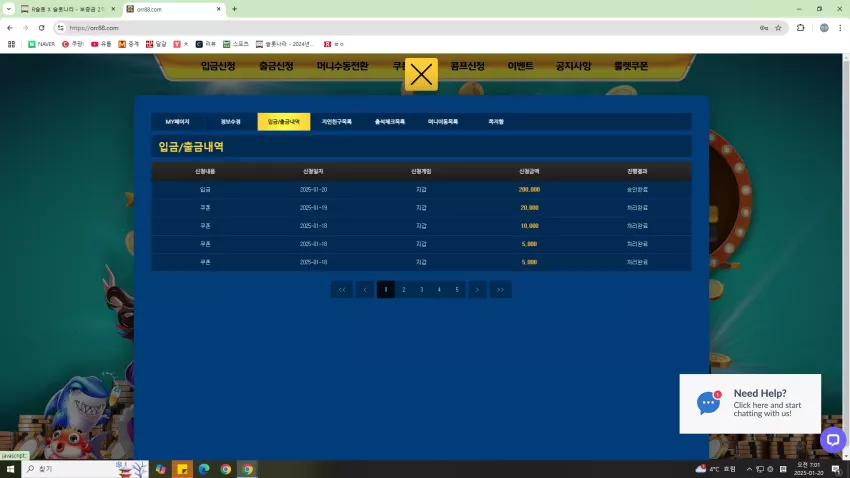Viewport: 850px width, 478px height.
Task: Go to first page with << button
Action: click(342, 289)
